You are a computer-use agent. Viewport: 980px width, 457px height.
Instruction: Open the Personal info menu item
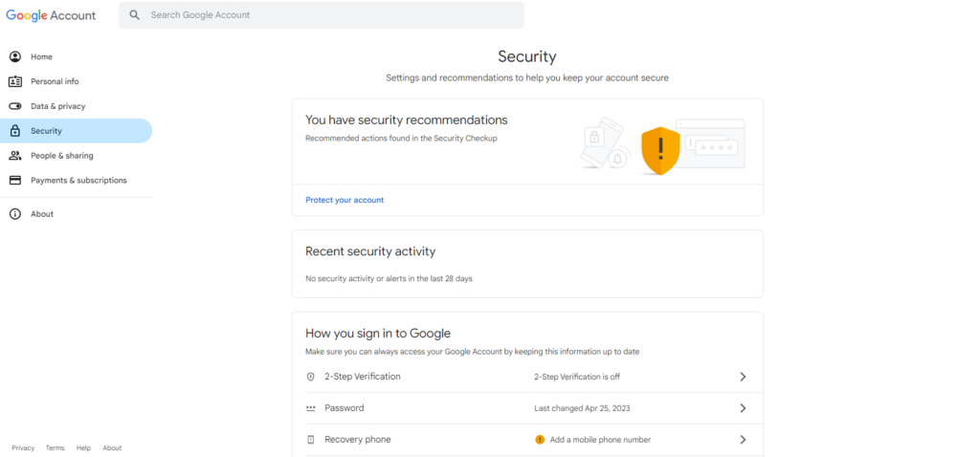point(55,81)
